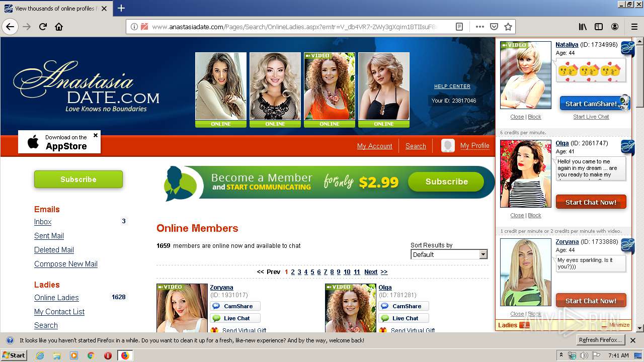Image resolution: width=644 pixels, height=362 pixels.
Task: Open Chrome from taskbar
Action: click(91, 355)
